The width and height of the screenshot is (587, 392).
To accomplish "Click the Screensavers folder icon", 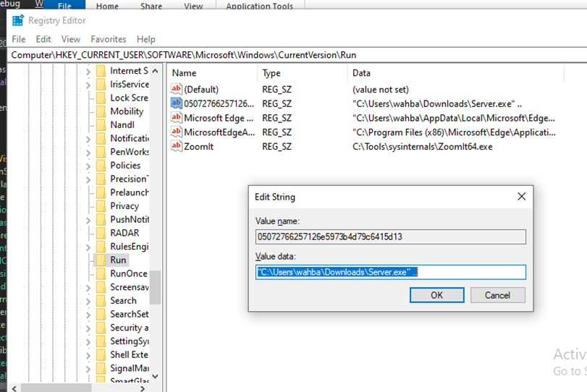I will pyautogui.click(x=101, y=287).
